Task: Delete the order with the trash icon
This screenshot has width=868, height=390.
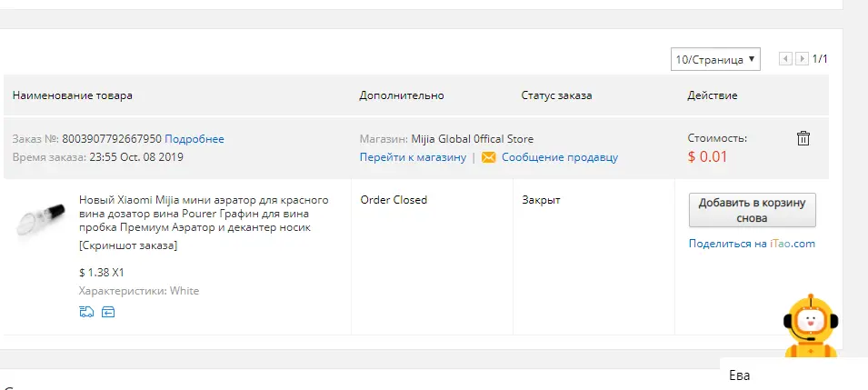Action: (803, 138)
